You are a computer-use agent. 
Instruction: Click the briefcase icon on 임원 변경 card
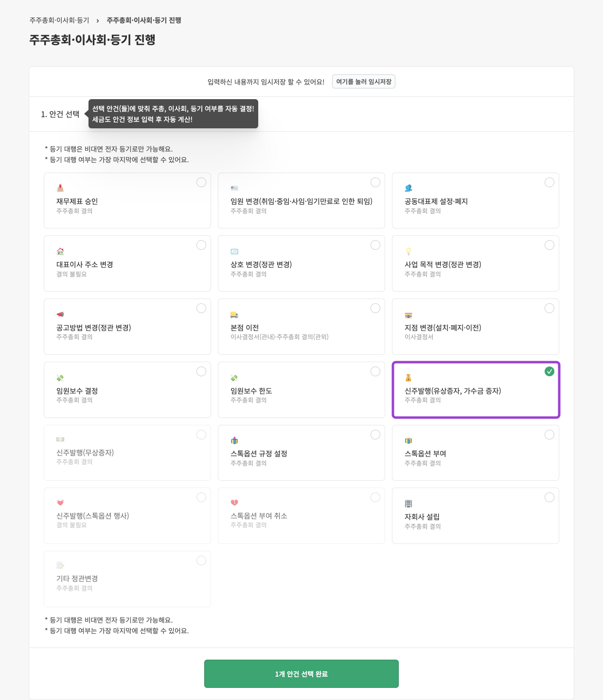pyautogui.click(x=234, y=188)
